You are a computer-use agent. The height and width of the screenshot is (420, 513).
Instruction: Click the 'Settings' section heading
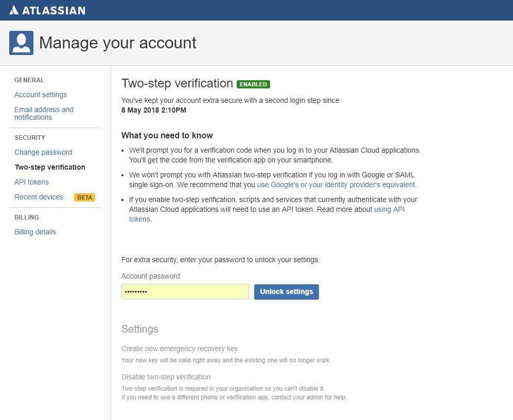(140, 329)
